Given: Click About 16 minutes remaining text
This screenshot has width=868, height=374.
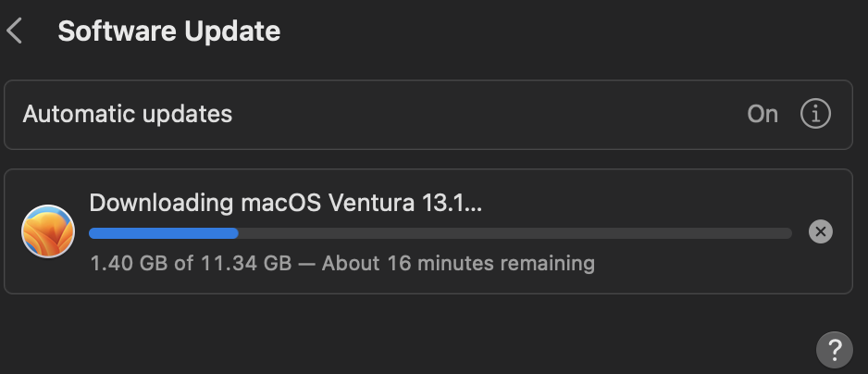Looking at the screenshot, I should (458, 263).
